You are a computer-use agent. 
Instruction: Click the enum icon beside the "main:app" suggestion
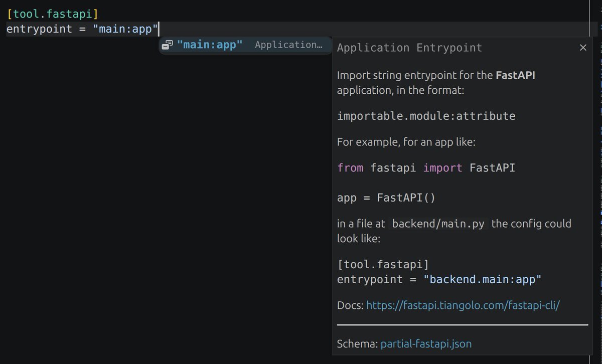168,45
